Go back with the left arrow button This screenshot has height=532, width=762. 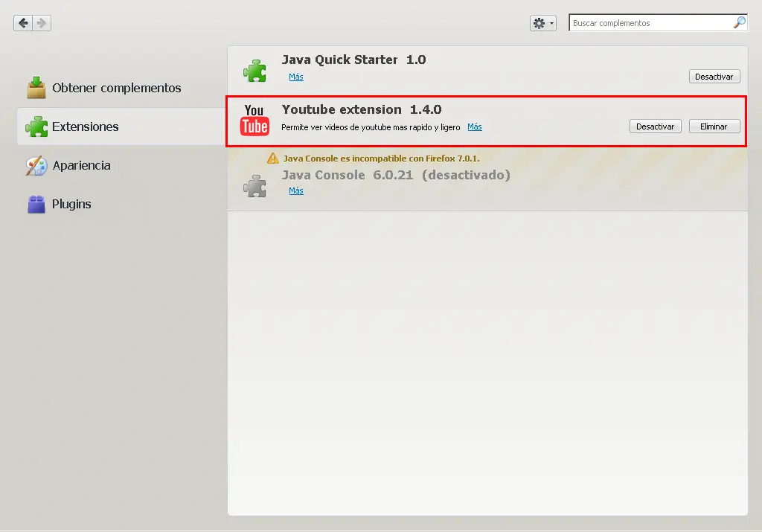[23, 23]
